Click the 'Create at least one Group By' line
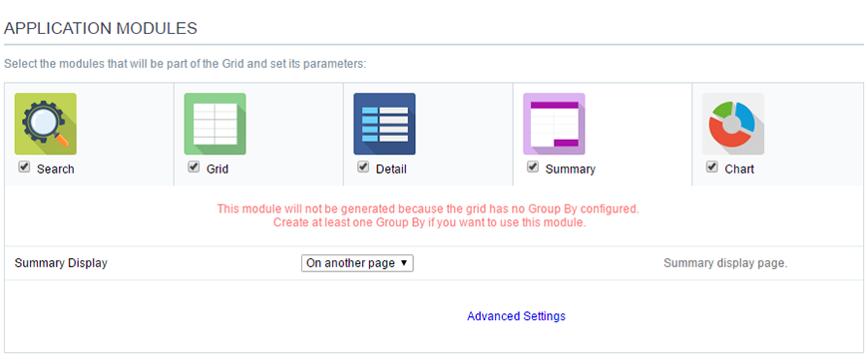Viewport: 868px width, 360px height. [429, 223]
